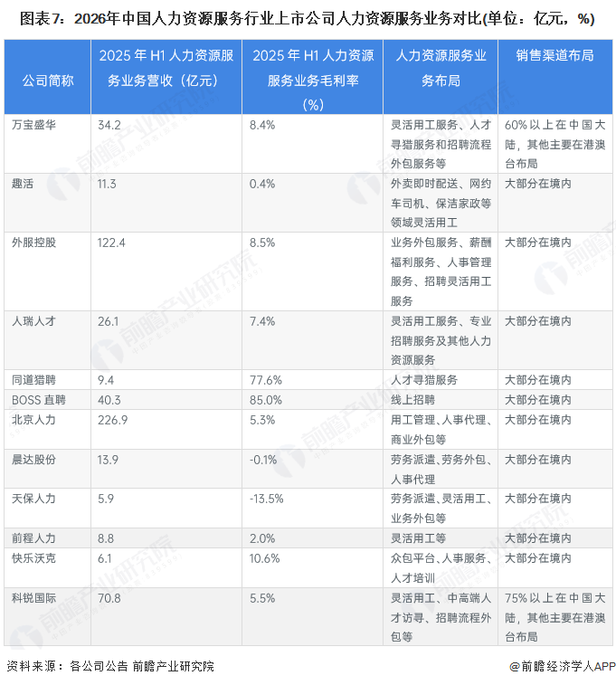The width and height of the screenshot is (616, 685).
Task: Click the company name BOSS直聘
Action: pos(38,400)
